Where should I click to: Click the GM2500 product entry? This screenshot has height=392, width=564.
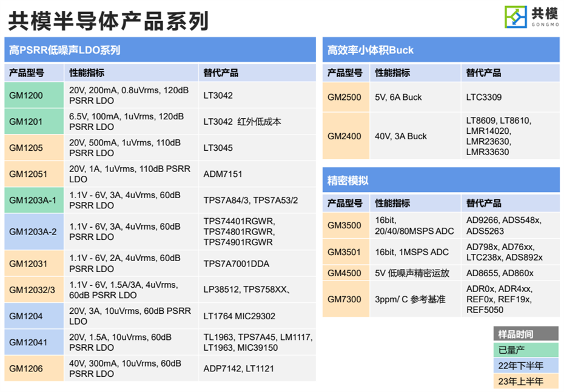346,97
